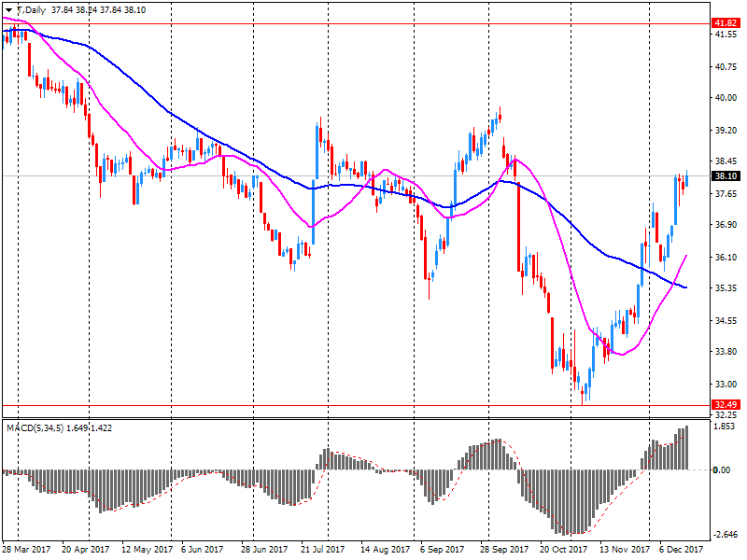Click the 6 Jun 2017 date label
The width and height of the screenshot is (747, 560).
[x=202, y=550]
